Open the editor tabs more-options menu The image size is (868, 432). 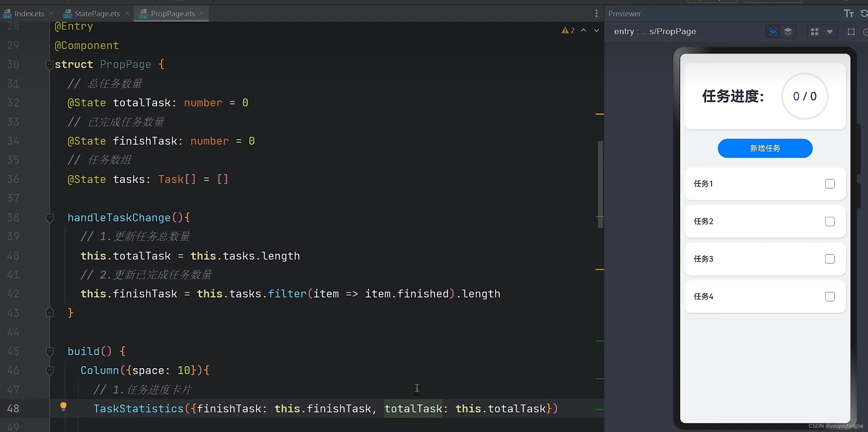tap(596, 13)
